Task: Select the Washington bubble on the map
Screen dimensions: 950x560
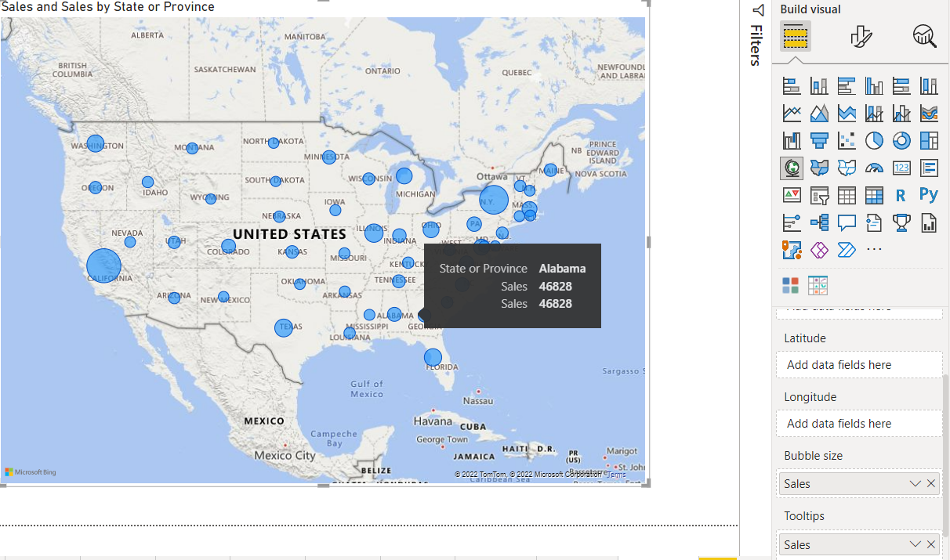Action: tap(95, 144)
